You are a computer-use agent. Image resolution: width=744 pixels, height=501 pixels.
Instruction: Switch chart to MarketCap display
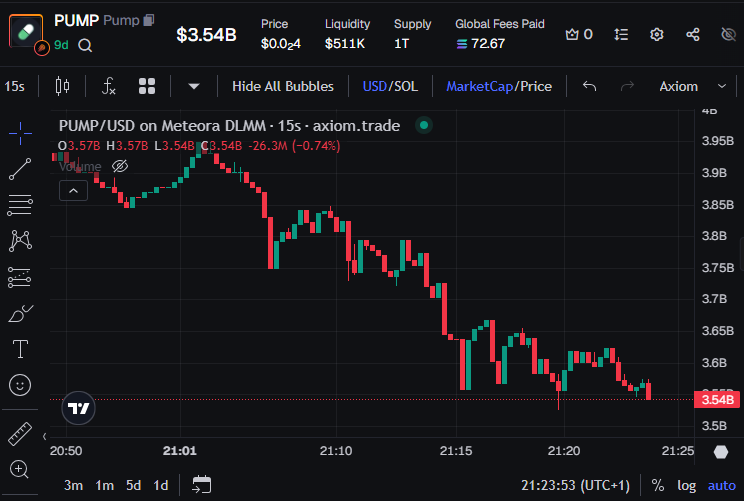coord(480,86)
